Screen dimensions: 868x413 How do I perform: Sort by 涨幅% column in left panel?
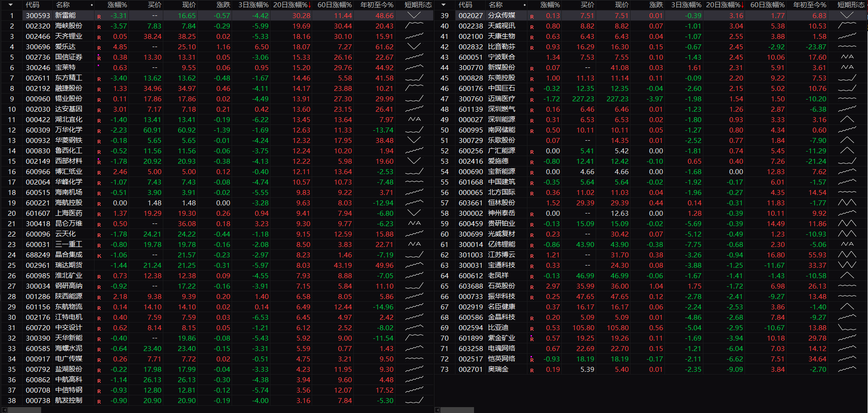click(x=117, y=5)
